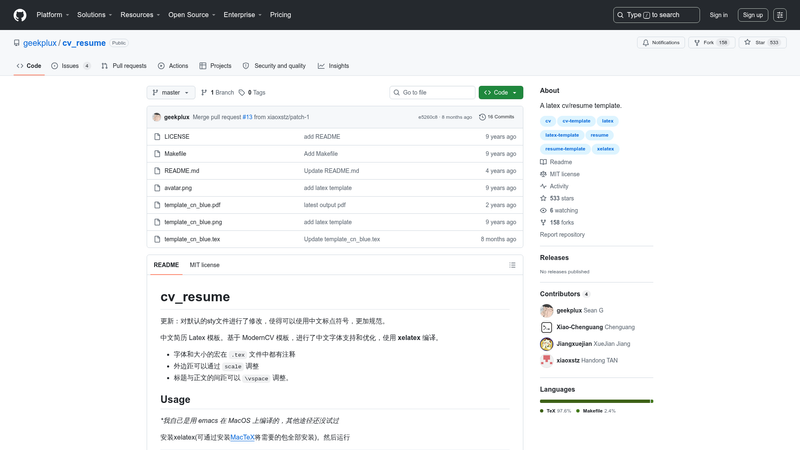Go to the Pricing page
The image size is (800, 450).
(281, 15)
